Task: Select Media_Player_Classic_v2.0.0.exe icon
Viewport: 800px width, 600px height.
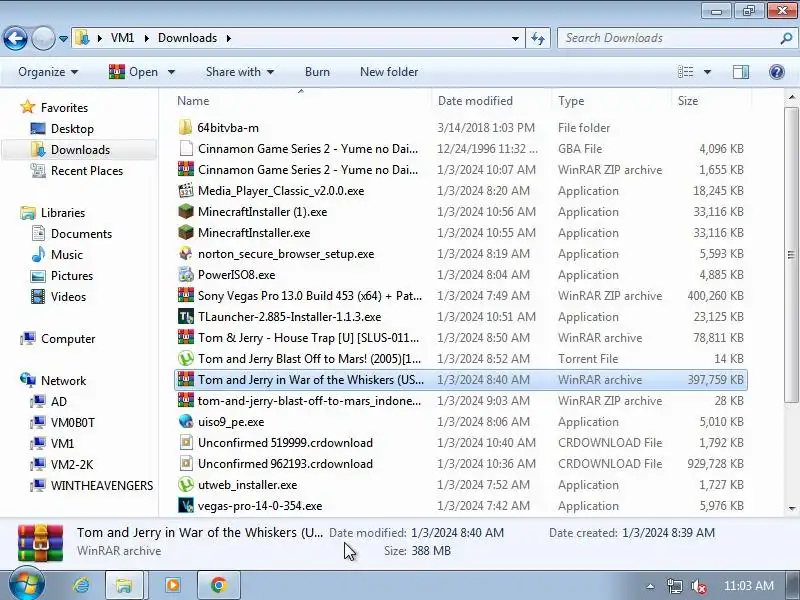Action: point(186,190)
